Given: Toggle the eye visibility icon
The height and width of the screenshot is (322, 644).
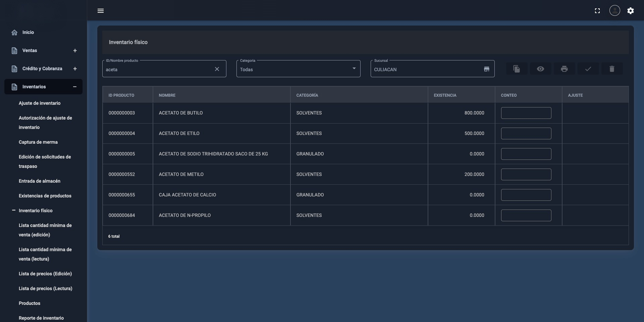Looking at the screenshot, I should pyautogui.click(x=540, y=69).
